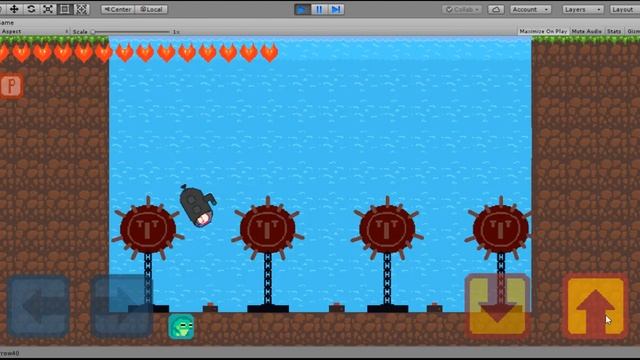Toggle handle rotation Local button

click(151, 9)
